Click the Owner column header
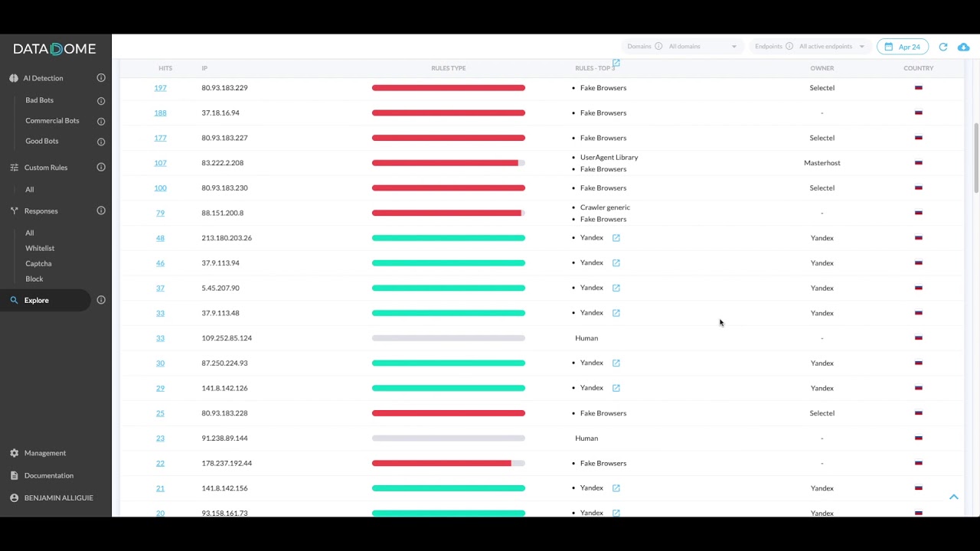Viewport: 980px width, 551px height. pyautogui.click(x=822, y=68)
